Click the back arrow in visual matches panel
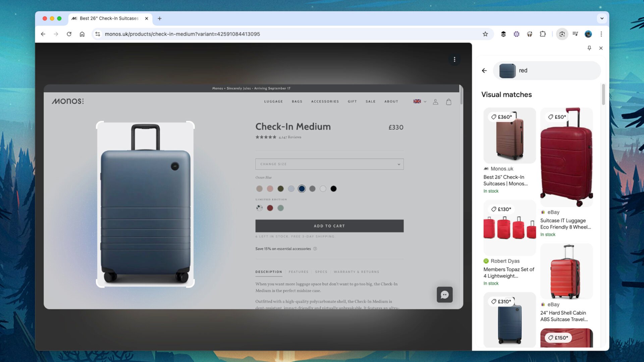The image size is (644, 362). (x=485, y=70)
